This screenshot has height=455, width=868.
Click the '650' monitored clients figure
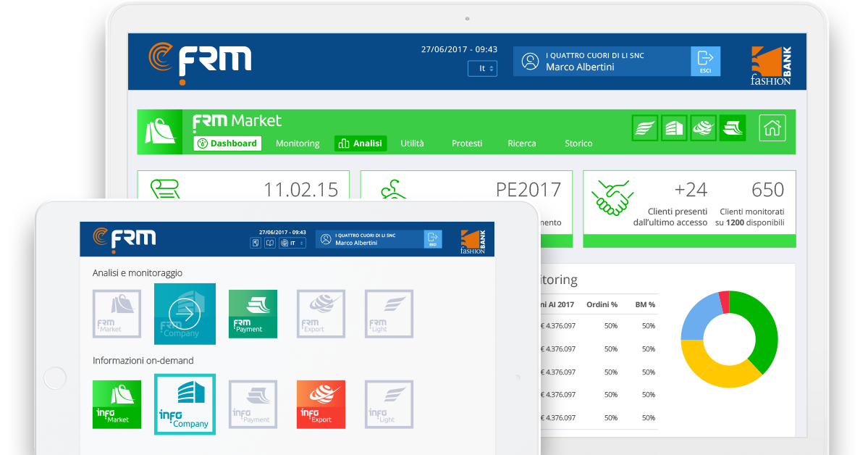768,190
